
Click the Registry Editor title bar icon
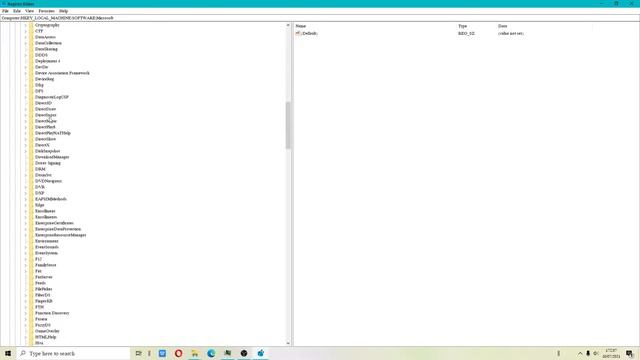click(x=4, y=3)
